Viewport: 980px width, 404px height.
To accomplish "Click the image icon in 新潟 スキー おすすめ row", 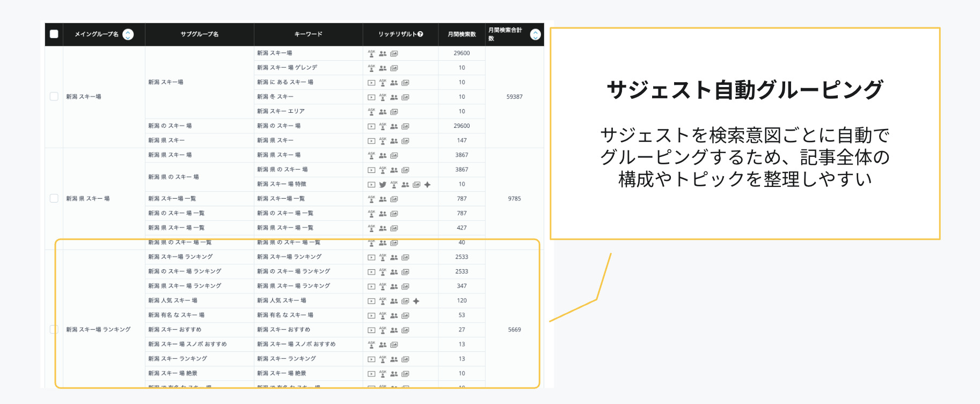I will click(x=405, y=330).
